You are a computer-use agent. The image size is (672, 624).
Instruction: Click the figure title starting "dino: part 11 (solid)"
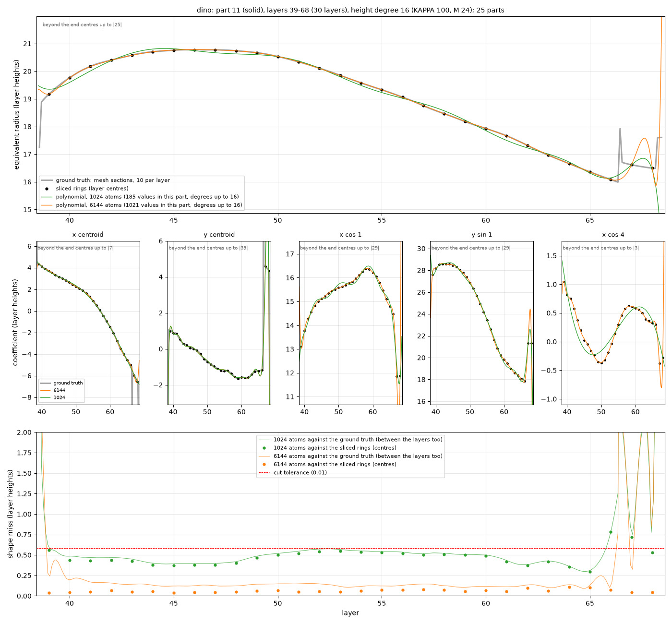tap(350, 10)
